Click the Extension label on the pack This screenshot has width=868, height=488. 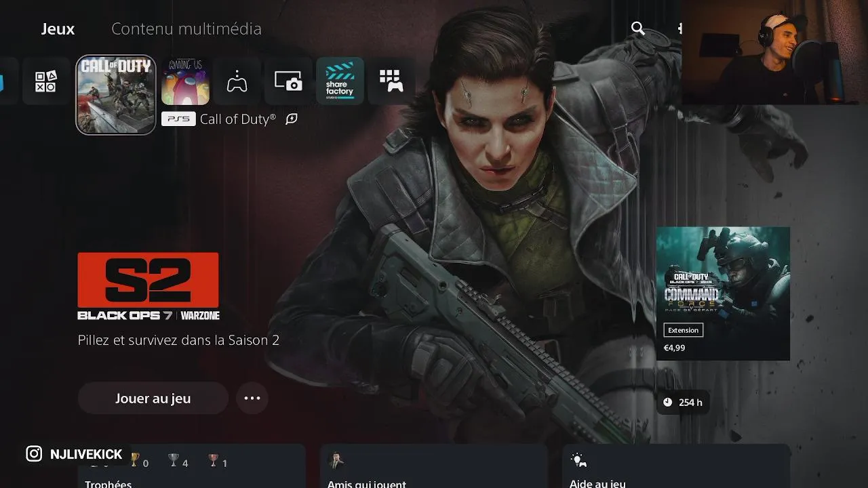tap(683, 330)
